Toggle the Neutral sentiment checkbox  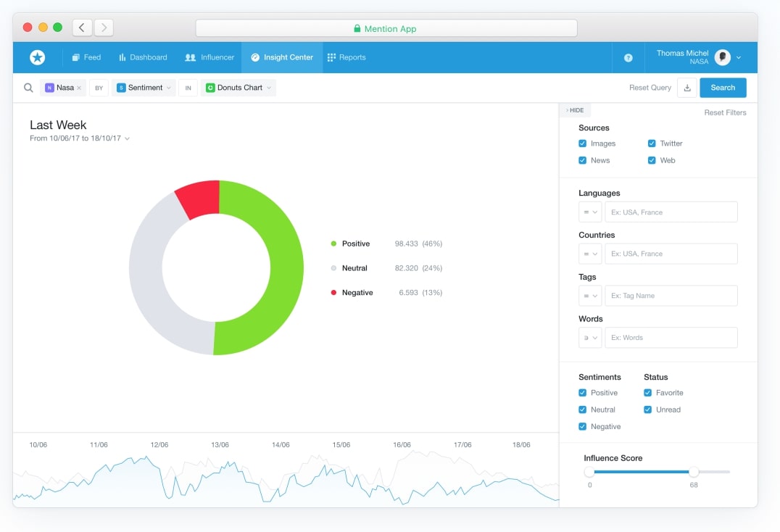point(583,410)
